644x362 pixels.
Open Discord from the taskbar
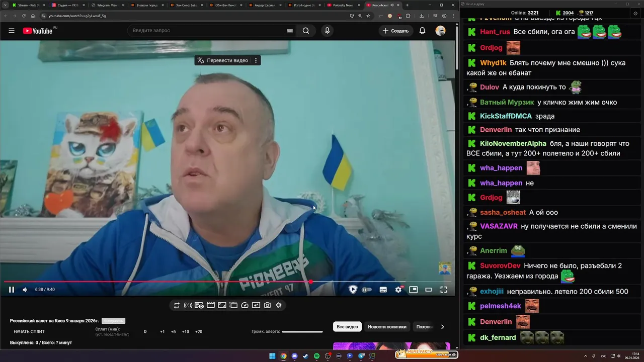[294, 356]
